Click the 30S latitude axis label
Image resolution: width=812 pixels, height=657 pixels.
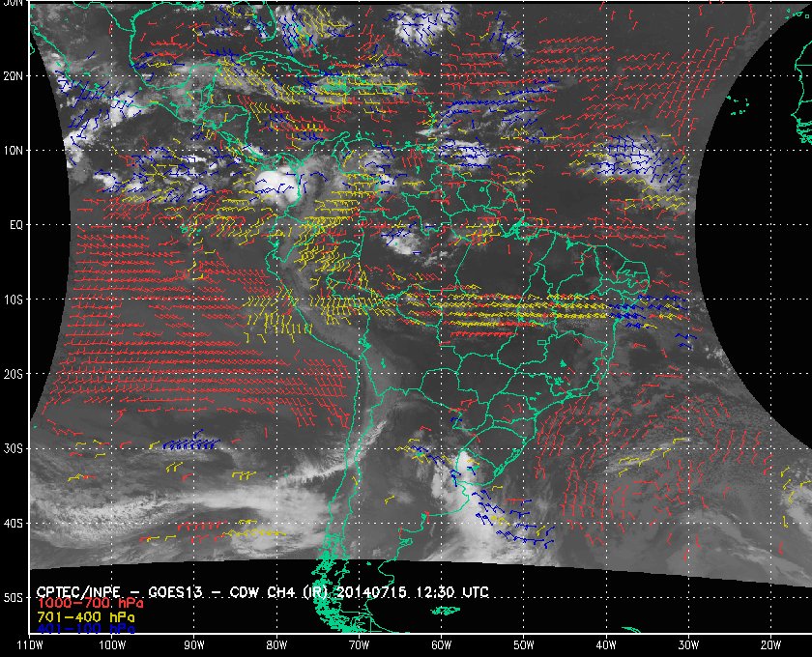pos(13,449)
